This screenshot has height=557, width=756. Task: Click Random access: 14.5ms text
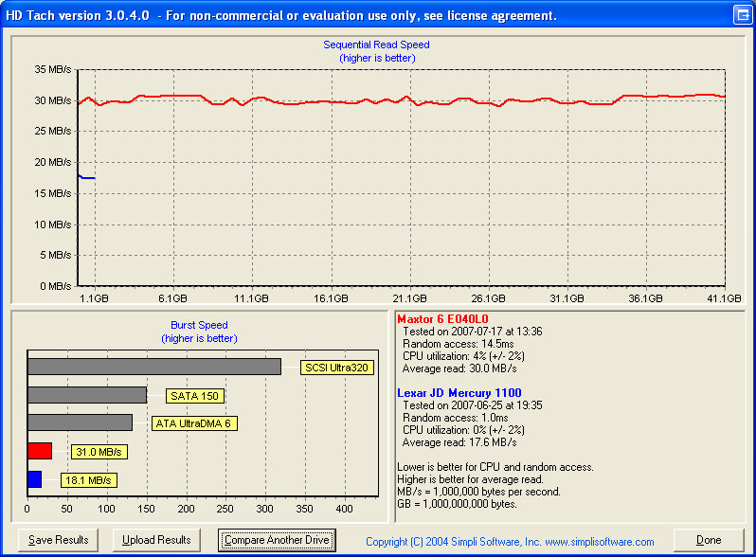458,344
